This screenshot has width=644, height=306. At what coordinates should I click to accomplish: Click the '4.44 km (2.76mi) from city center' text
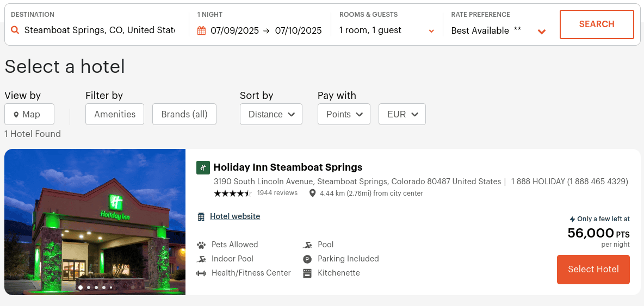pyautogui.click(x=371, y=193)
